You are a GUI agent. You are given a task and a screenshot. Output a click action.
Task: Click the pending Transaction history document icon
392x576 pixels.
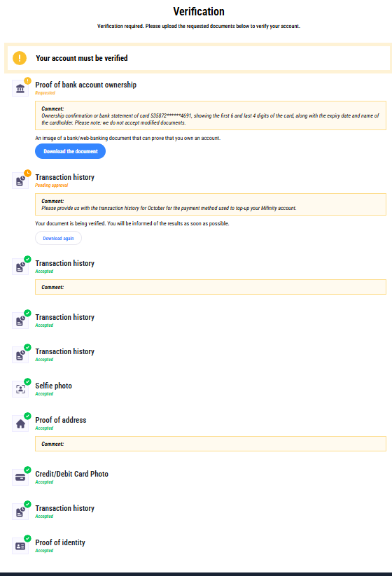[x=20, y=181]
